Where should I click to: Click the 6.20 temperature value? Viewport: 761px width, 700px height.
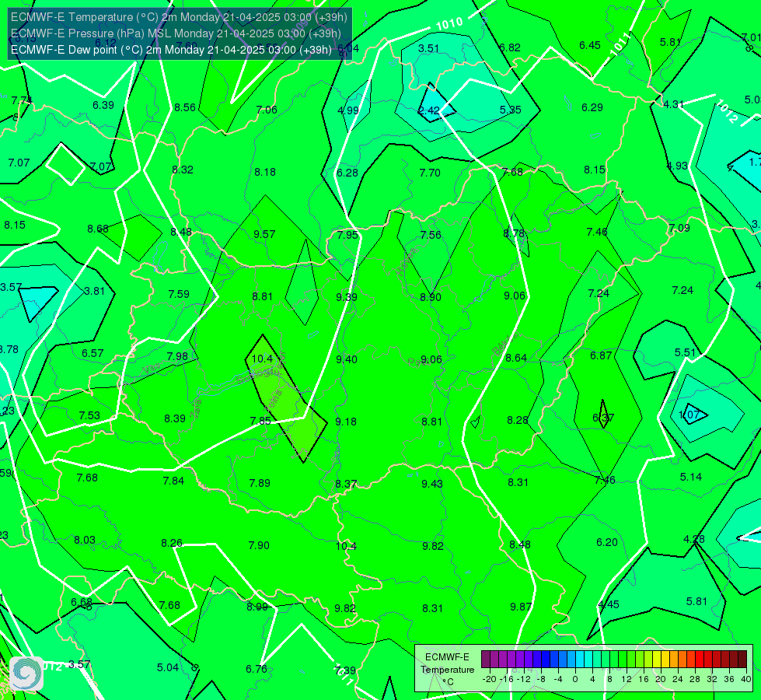point(607,542)
